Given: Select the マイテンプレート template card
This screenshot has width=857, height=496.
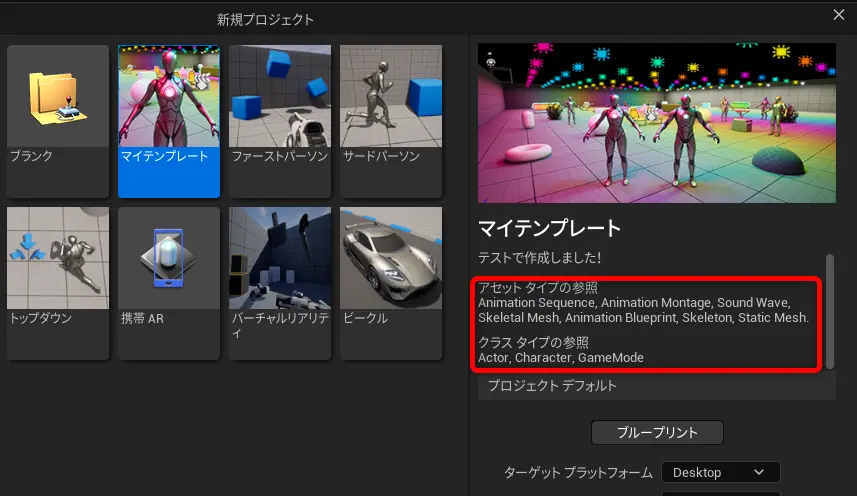Looking at the screenshot, I should (x=169, y=121).
